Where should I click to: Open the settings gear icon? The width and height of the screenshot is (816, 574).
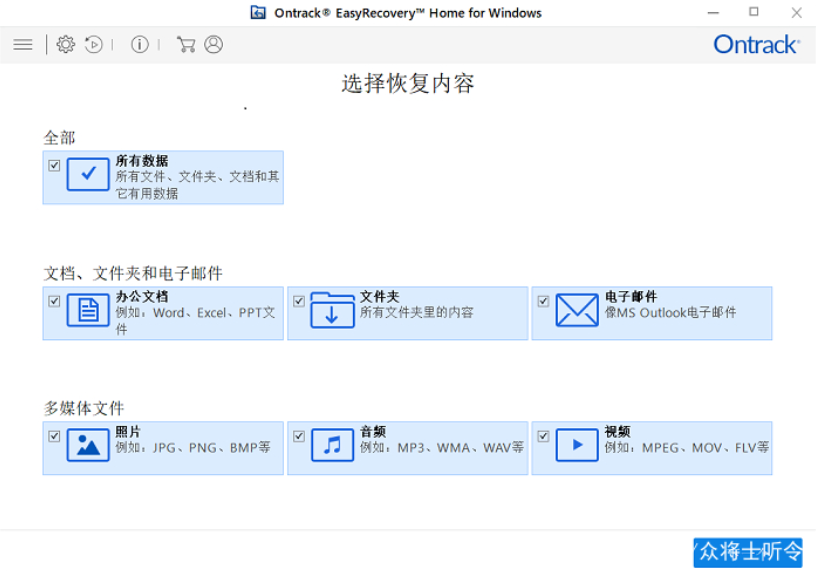point(66,45)
